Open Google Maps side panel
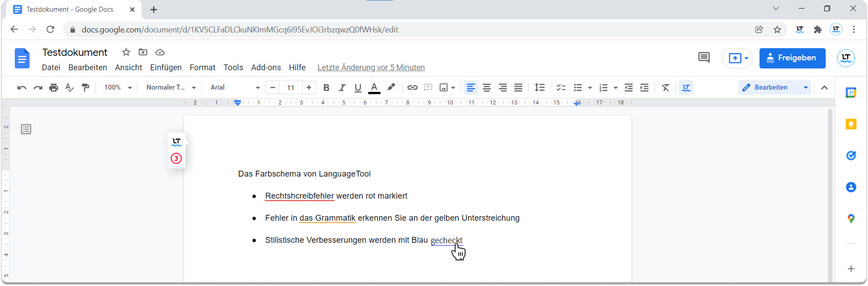The image size is (868, 286). tap(851, 218)
